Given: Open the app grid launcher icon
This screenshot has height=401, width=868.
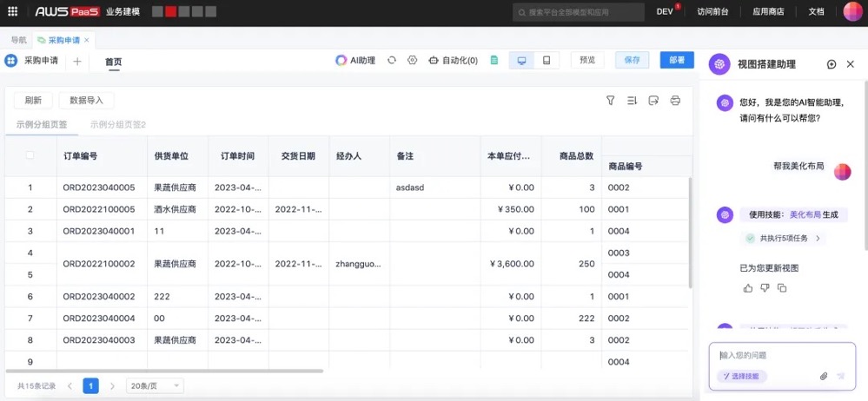Looking at the screenshot, I should coord(12,11).
